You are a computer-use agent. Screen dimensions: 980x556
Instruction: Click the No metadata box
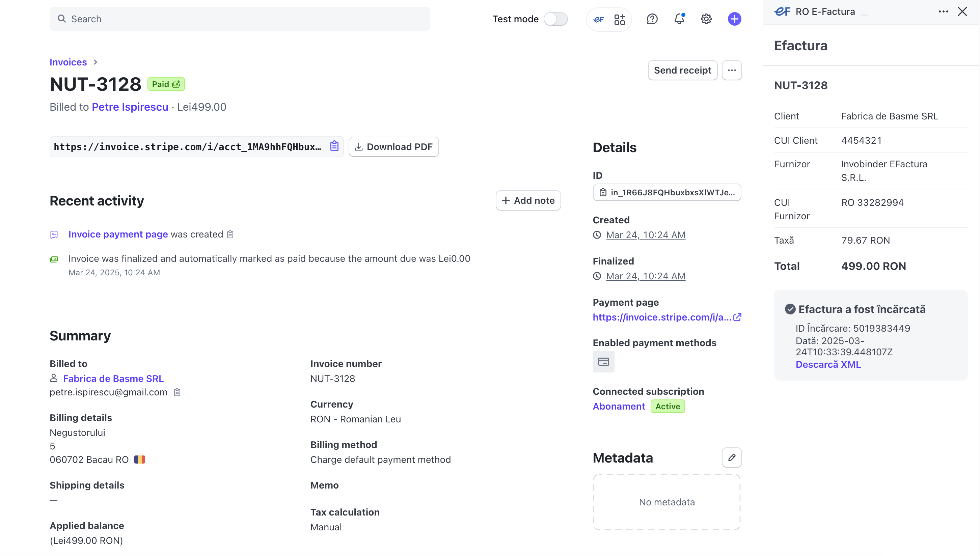pyautogui.click(x=667, y=502)
